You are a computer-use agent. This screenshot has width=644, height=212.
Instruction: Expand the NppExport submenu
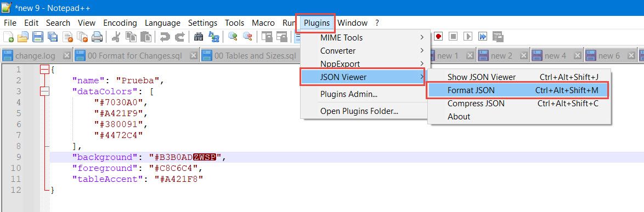click(365, 64)
